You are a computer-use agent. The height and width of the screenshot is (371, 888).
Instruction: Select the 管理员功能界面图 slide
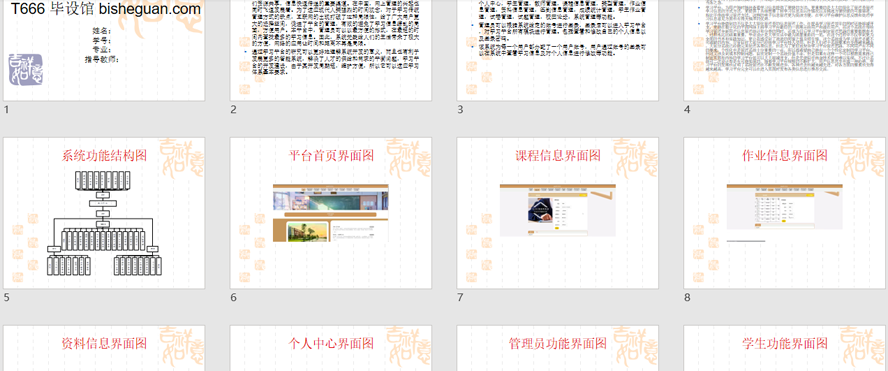tap(558, 348)
